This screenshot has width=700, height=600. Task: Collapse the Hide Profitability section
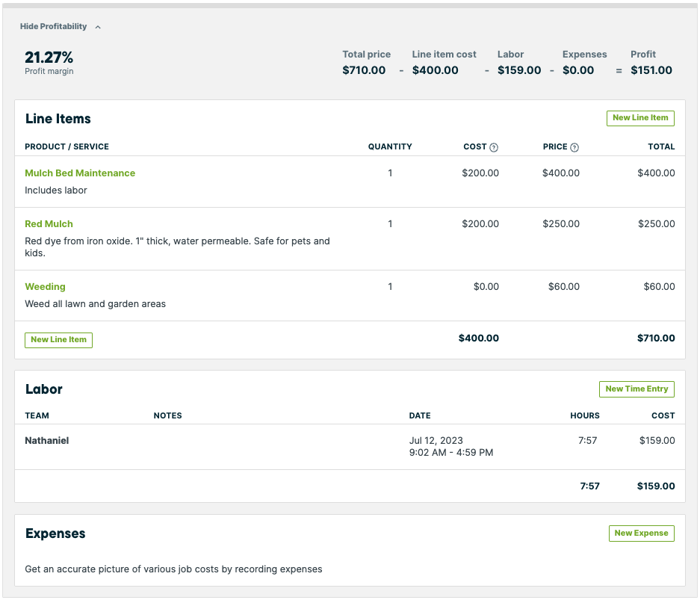tap(54, 27)
